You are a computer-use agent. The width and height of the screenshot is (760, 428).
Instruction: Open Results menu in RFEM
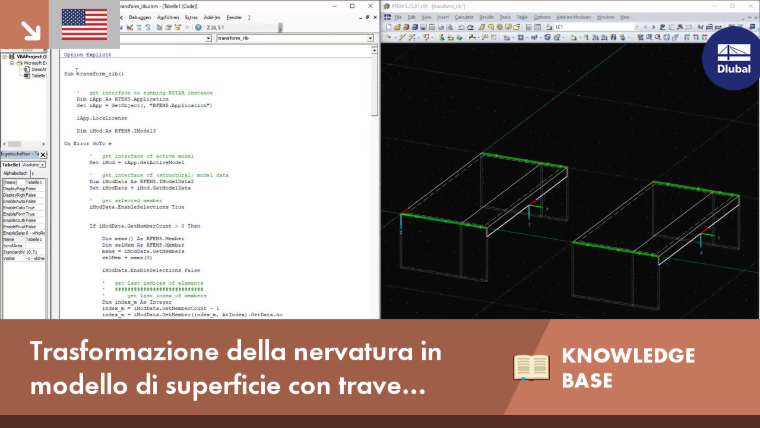click(486, 17)
